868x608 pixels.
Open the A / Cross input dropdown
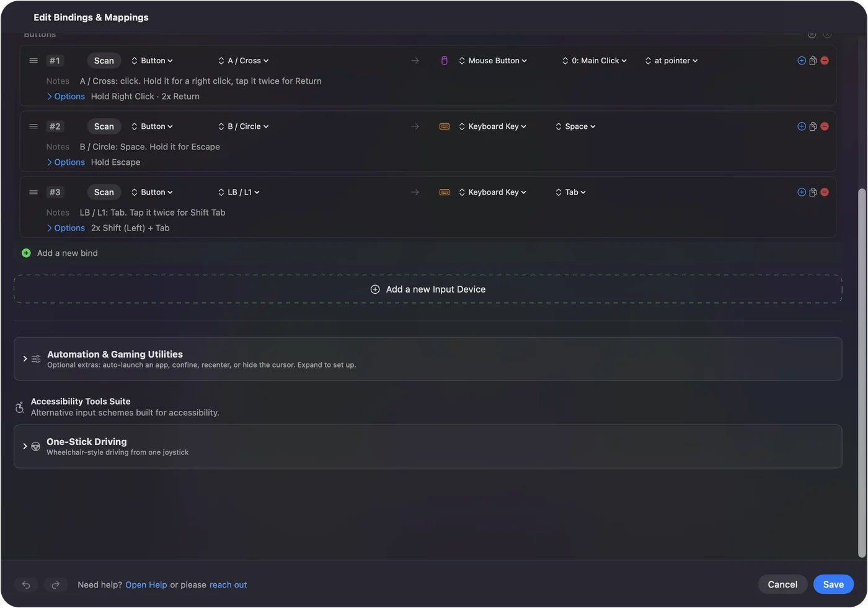tap(244, 61)
